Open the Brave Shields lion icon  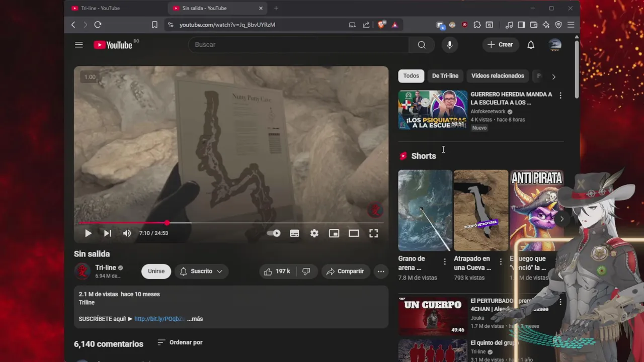381,25
